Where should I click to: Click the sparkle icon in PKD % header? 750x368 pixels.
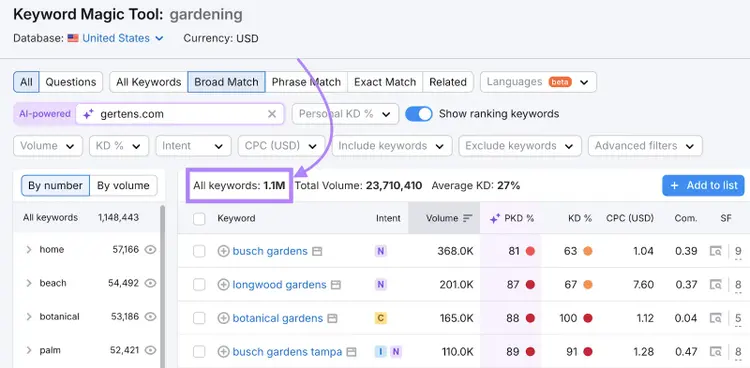495,218
